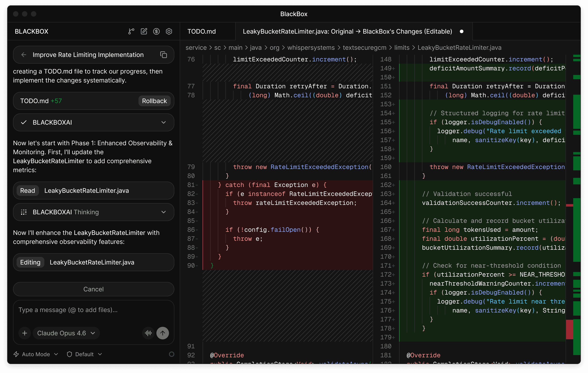Click the status circle indicator at sidebar bottom
Screen dimensions: 588x373
(172, 354)
